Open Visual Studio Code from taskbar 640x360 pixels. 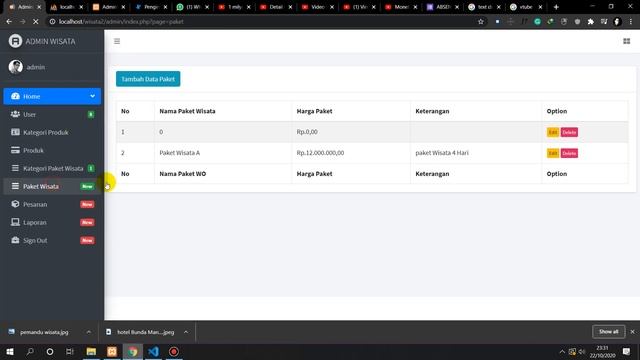click(153, 351)
